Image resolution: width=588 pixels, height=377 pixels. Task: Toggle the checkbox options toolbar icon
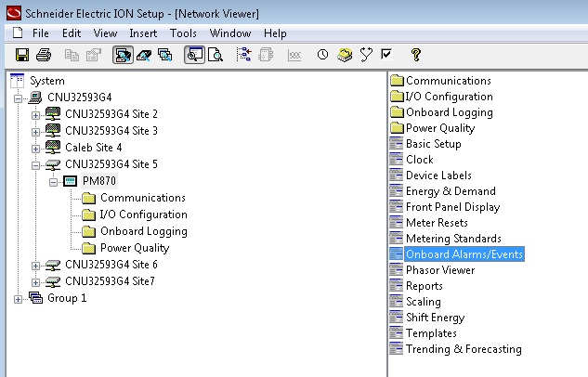coord(386,55)
